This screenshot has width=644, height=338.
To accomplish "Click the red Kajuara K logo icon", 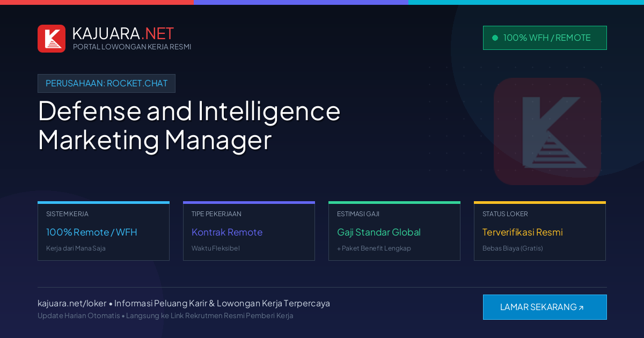I will click(52, 39).
